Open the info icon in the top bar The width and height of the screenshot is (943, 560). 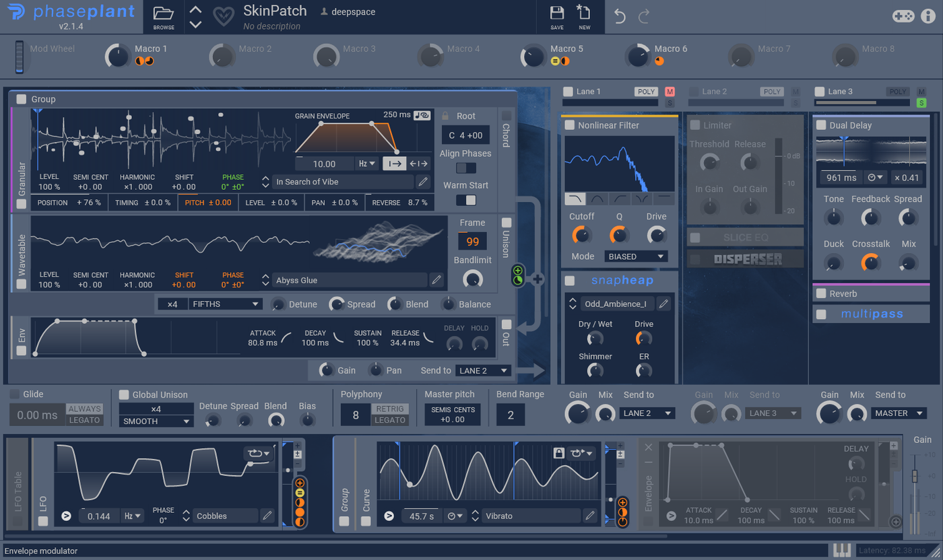[x=929, y=16]
